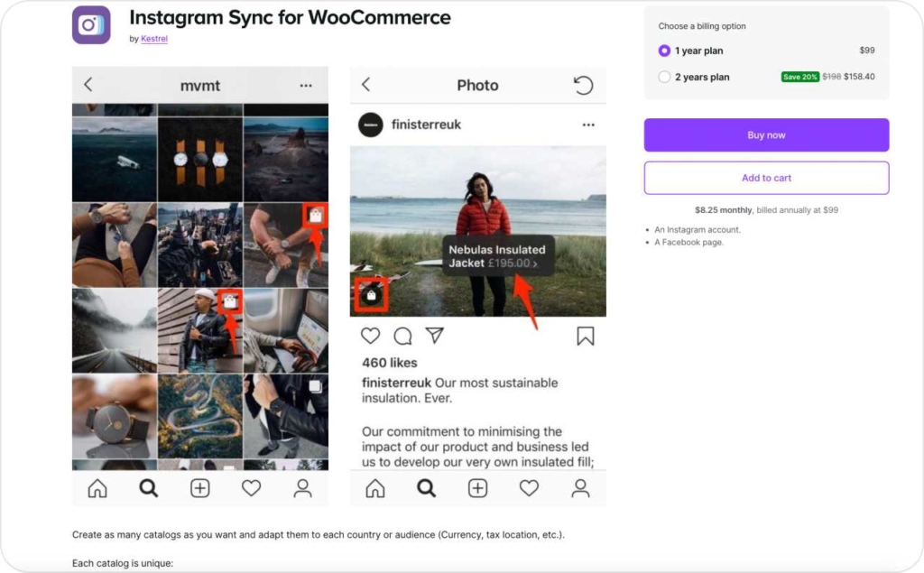Click 'A Facebook page.' requirement text
Screen dimensions: 924x573
[688, 243]
